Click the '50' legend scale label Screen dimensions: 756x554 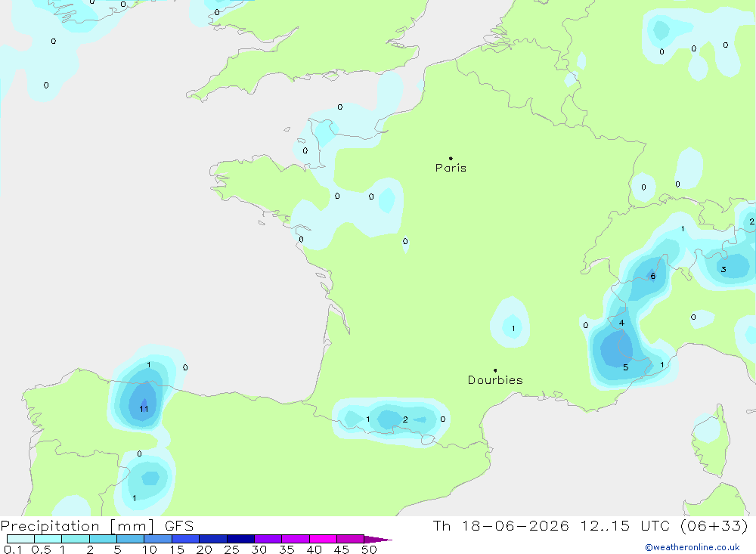tap(370, 549)
